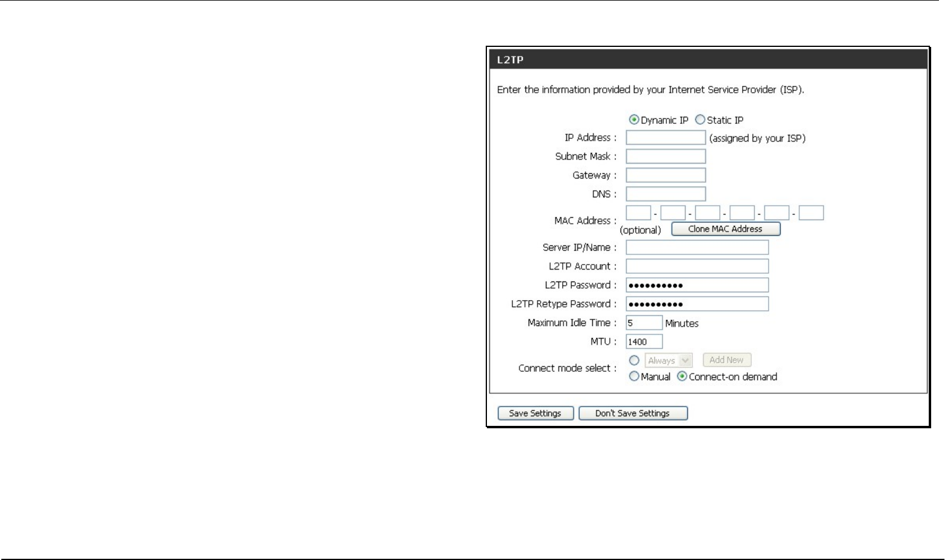Select the Gateway input field
This screenshot has height=560, width=945.
(666, 175)
